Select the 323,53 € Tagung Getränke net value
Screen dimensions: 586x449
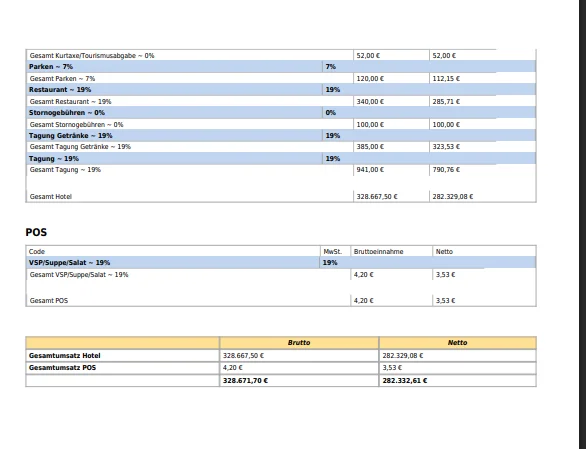click(x=446, y=147)
